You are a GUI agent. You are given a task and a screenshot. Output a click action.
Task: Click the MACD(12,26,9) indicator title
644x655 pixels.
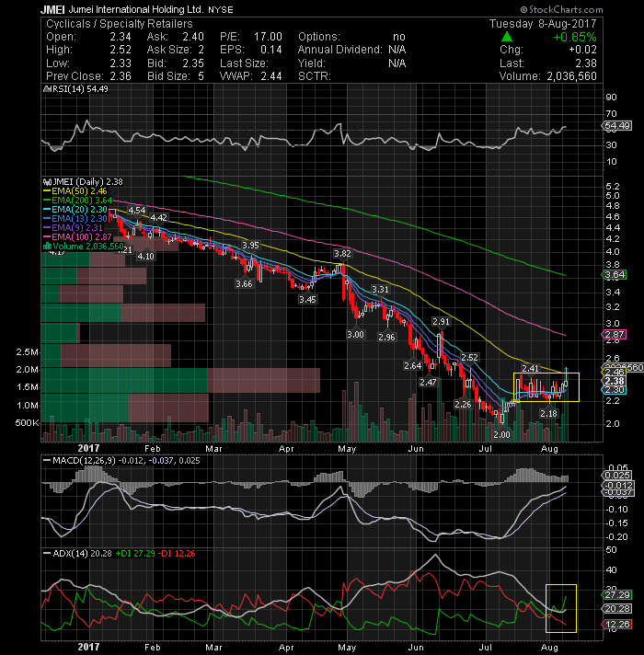tap(85, 461)
